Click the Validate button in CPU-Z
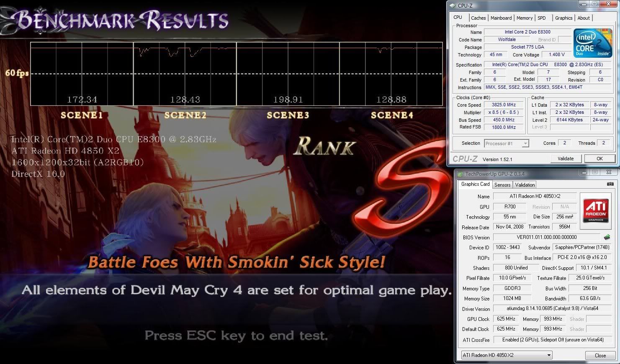This screenshot has width=620, height=364. coord(566,159)
